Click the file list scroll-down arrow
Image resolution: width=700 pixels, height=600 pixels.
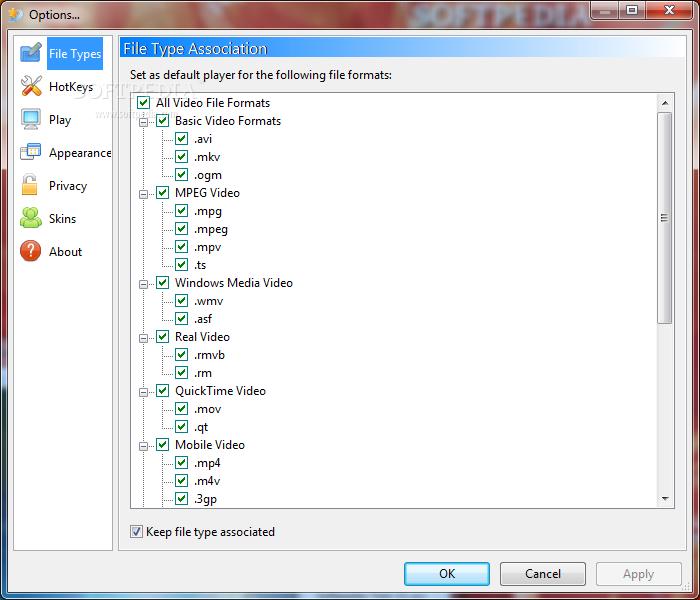coord(665,499)
